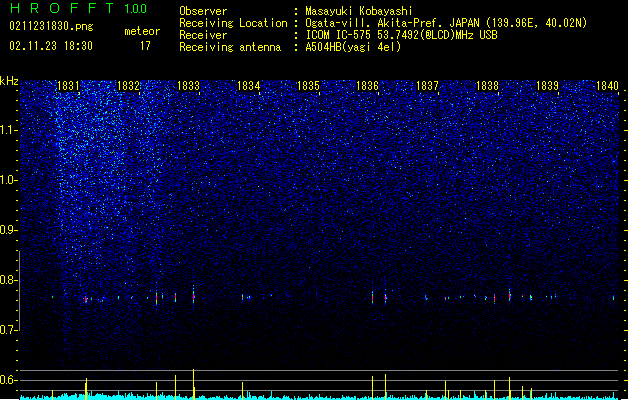Click the 1.1 kHz frequency label
The height and width of the screenshot is (400, 629).
(x=8, y=130)
